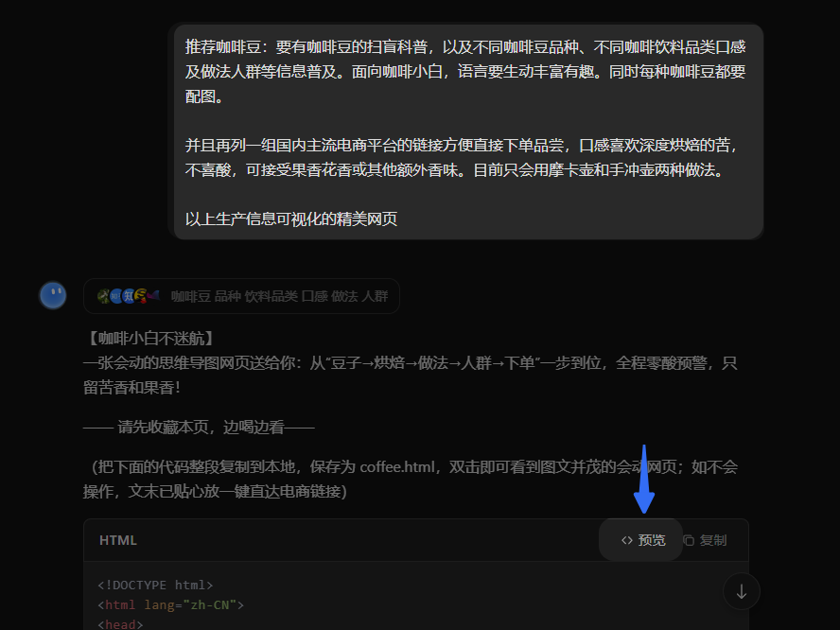The height and width of the screenshot is (630, 840).
Task: Click the source site icons cluster
Action: [x=128, y=296]
